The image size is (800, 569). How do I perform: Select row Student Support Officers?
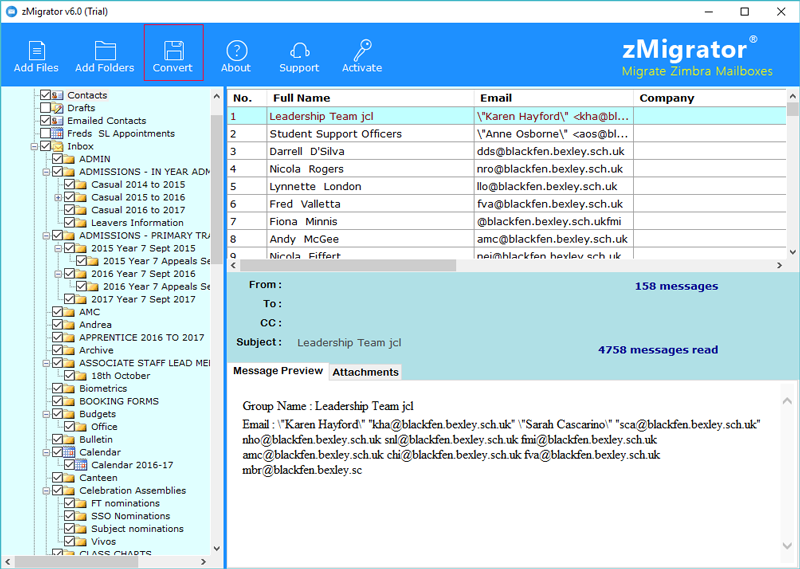pos(507,134)
